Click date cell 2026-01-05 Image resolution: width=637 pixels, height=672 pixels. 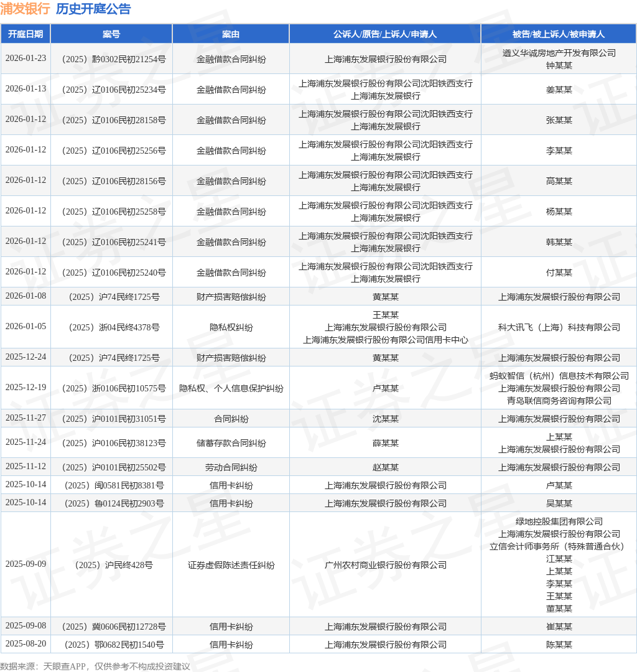[26, 326]
